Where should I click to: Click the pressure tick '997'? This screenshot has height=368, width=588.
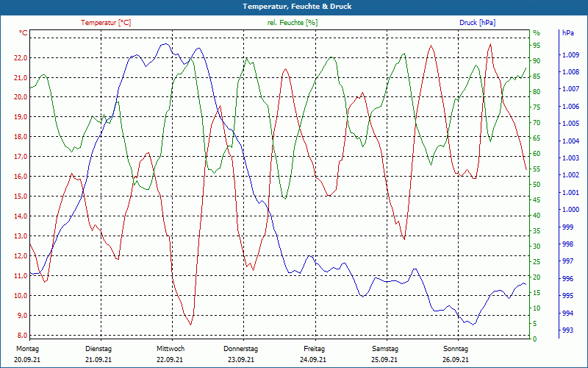click(x=567, y=261)
